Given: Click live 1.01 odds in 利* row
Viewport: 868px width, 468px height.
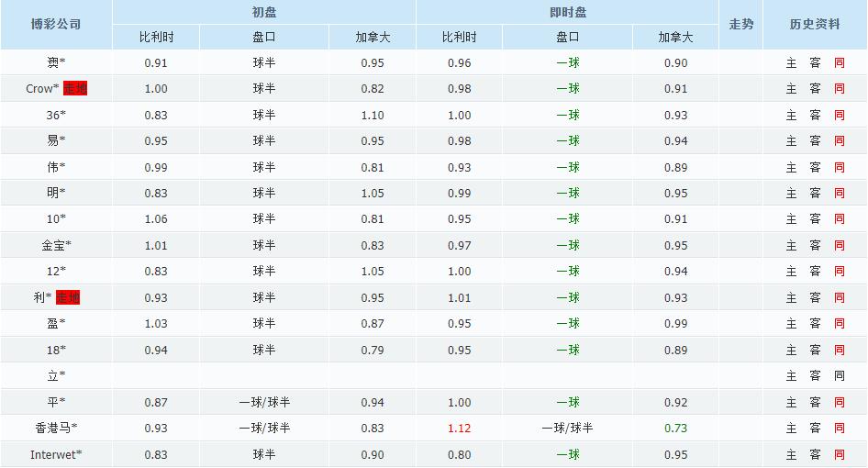Looking at the screenshot, I should pyautogui.click(x=460, y=297).
